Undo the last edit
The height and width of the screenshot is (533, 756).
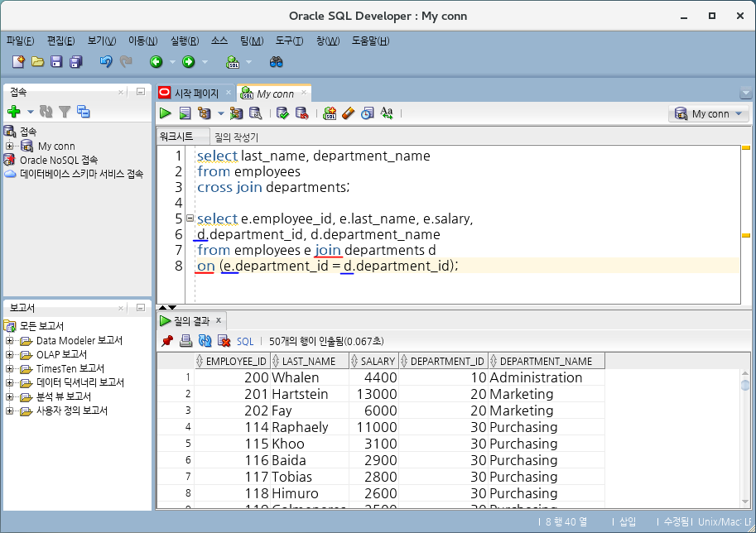(x=106, y=62)
